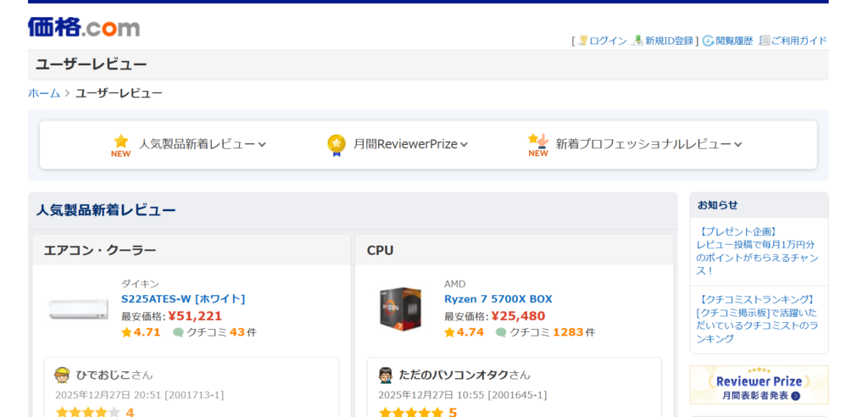Click the gold medal ReviewerPrize icon
The width and height of the screenshot is (868, 417).
coord(337,145)
